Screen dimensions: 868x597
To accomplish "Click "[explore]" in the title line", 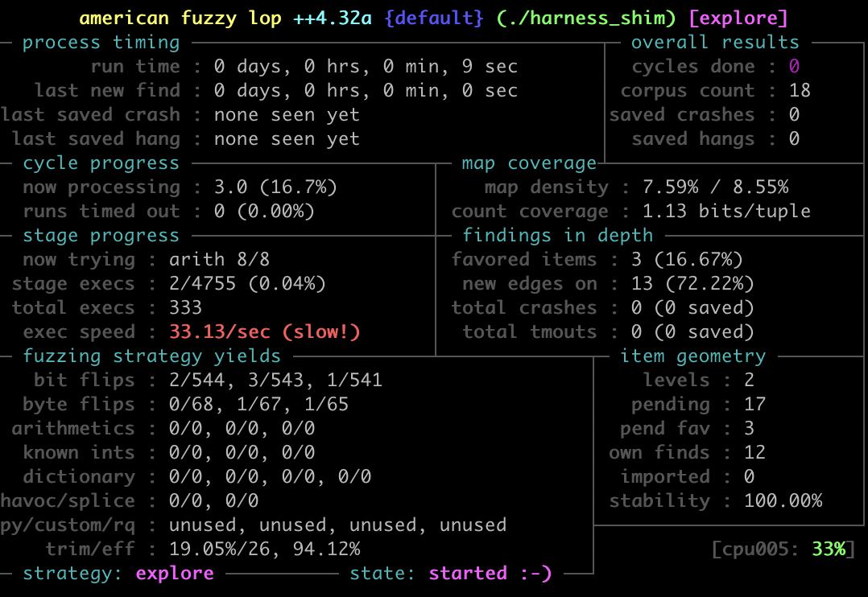I will coord(738,19).
